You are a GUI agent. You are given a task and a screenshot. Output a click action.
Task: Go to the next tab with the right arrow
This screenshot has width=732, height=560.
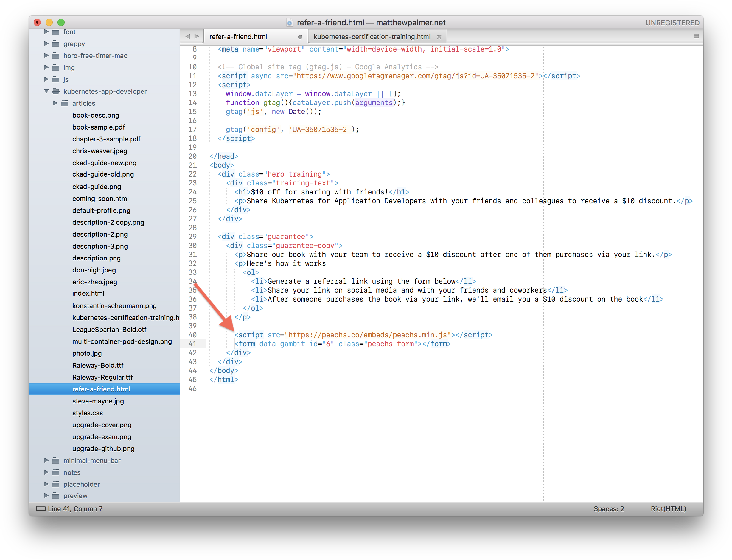[197, 36]
